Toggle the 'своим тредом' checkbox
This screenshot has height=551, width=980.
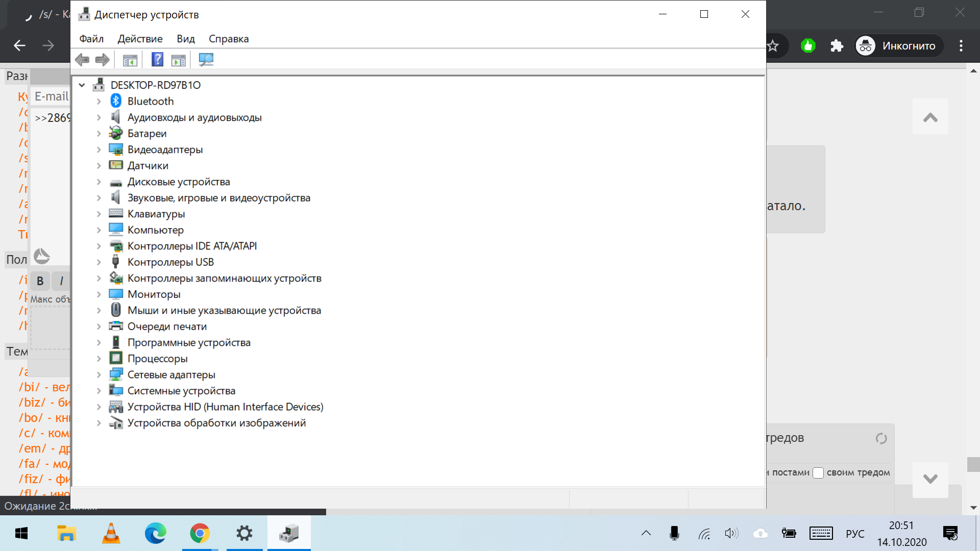click(x=818, y=472)
